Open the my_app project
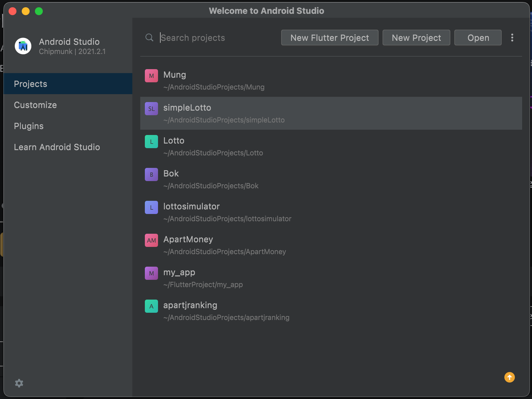The width and height of the screenshot is (532, 399). click(x=331, y=278)
